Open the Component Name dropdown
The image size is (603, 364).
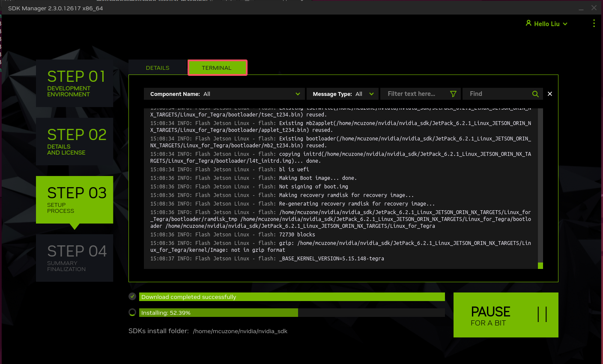[224, 94]
